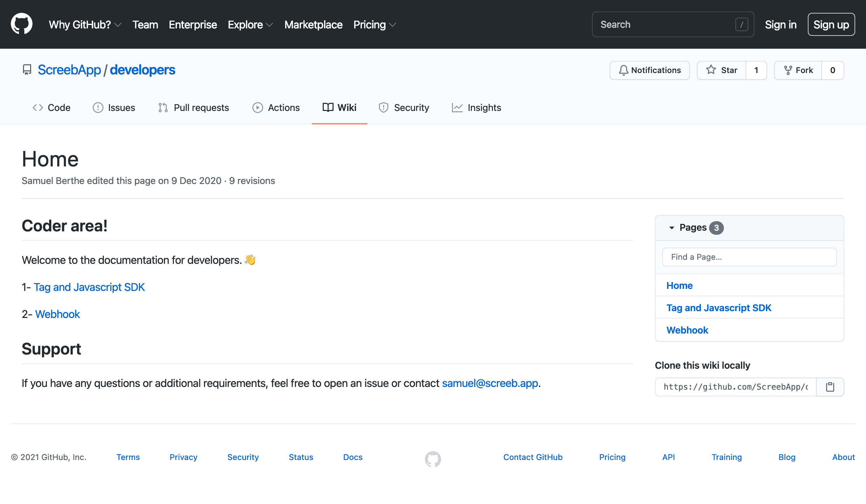The image size is (866, 504).
Task: Switch to the Actions tab
Action: (x=276, y=108)
